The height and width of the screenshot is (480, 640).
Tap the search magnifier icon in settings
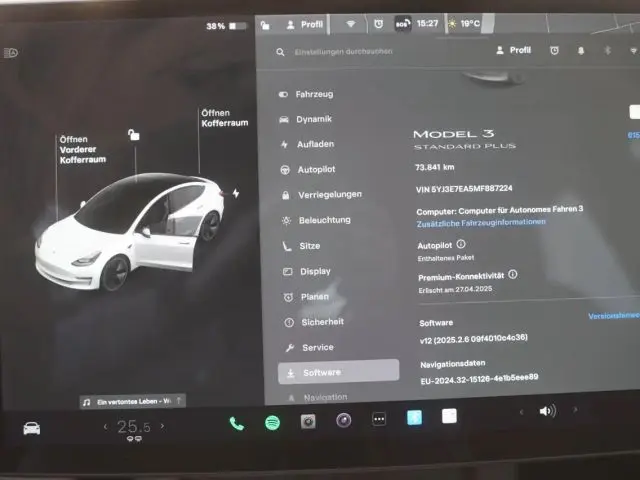280,52
